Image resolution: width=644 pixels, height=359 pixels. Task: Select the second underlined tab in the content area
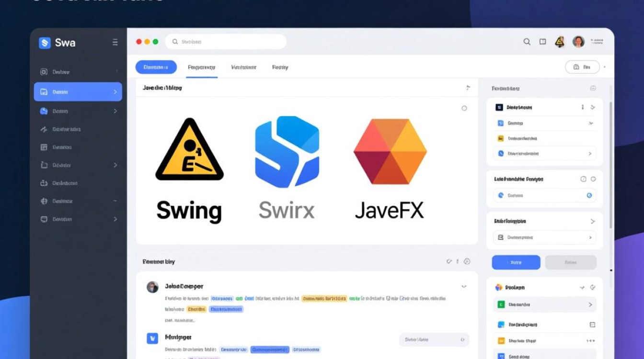[201, 67]
